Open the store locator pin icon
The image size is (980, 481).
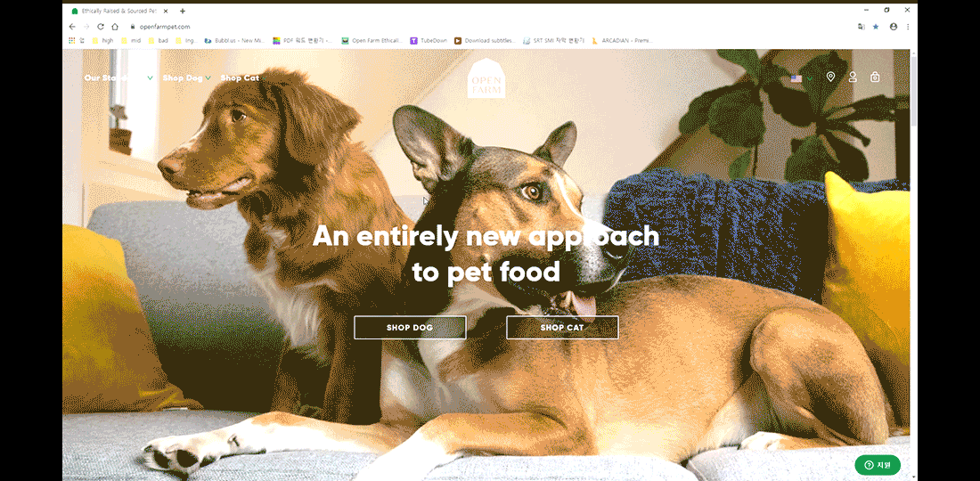click(830, 77)
